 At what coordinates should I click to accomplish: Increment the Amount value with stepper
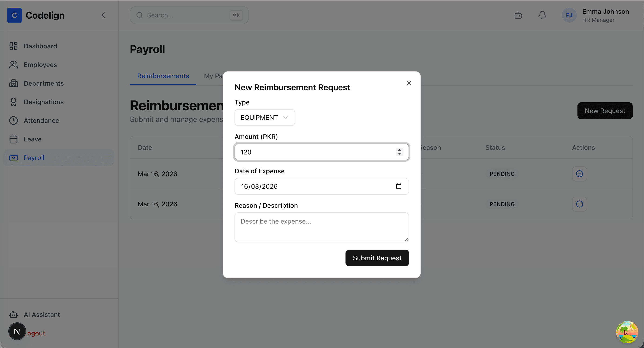pyautogui.click(x=399, y=150)
